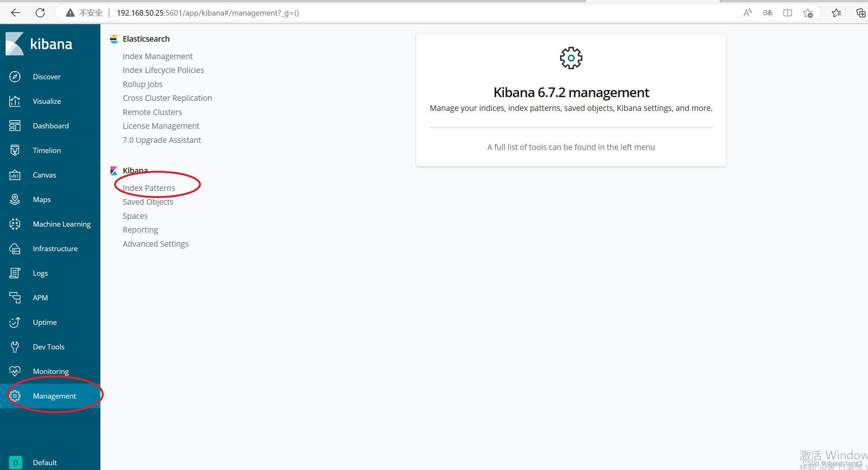Click the translate icon in address bar

tap(768, 13)
